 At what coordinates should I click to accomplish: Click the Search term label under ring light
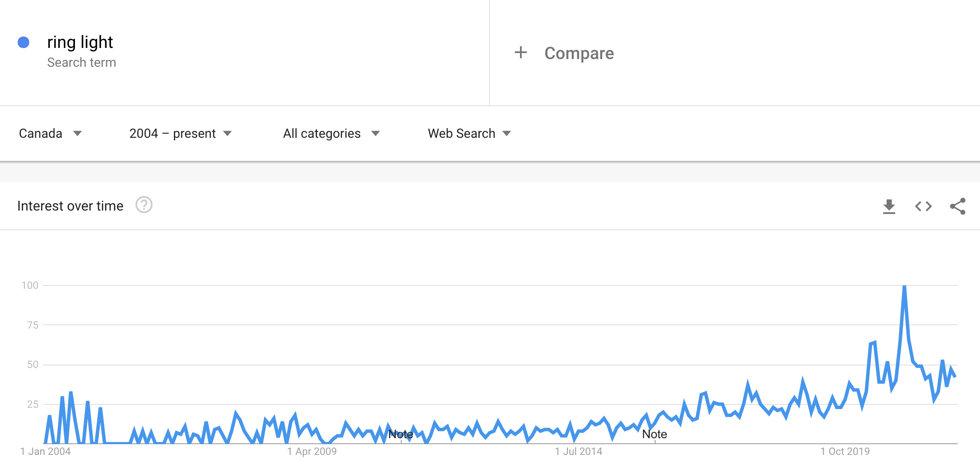click(x=81, y=62)
